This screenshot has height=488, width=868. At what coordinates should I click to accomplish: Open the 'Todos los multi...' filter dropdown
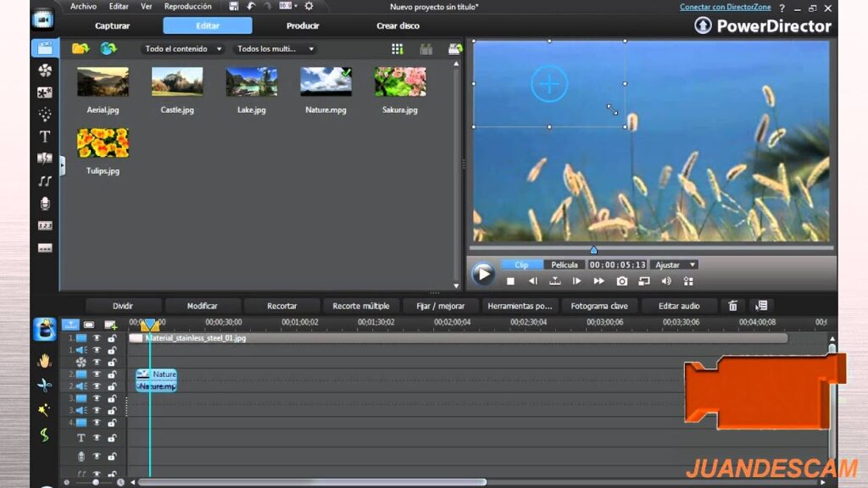(x=275, y=48)
